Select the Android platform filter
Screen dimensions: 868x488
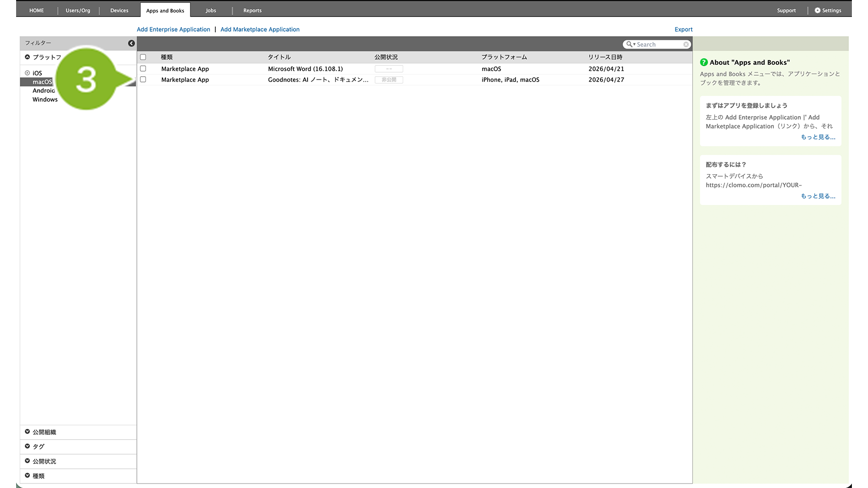(43, 91)
